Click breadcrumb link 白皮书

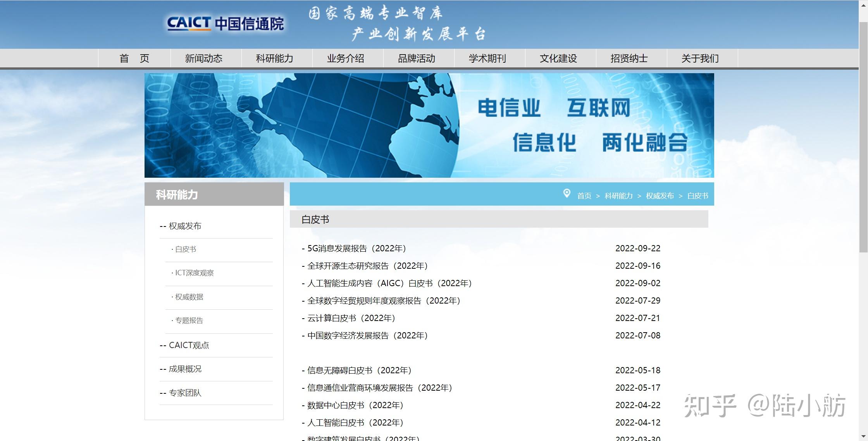pyautogui.click(x=698, y=196)
